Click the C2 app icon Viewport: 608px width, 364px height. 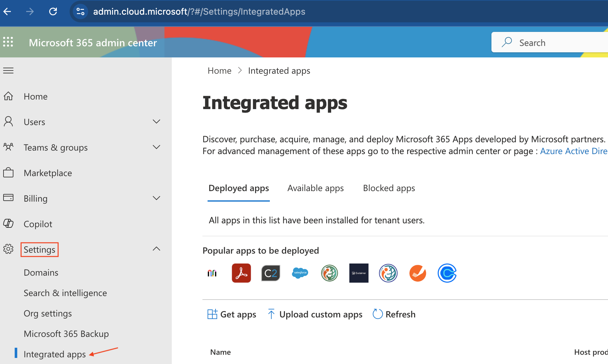coord(271,273)
